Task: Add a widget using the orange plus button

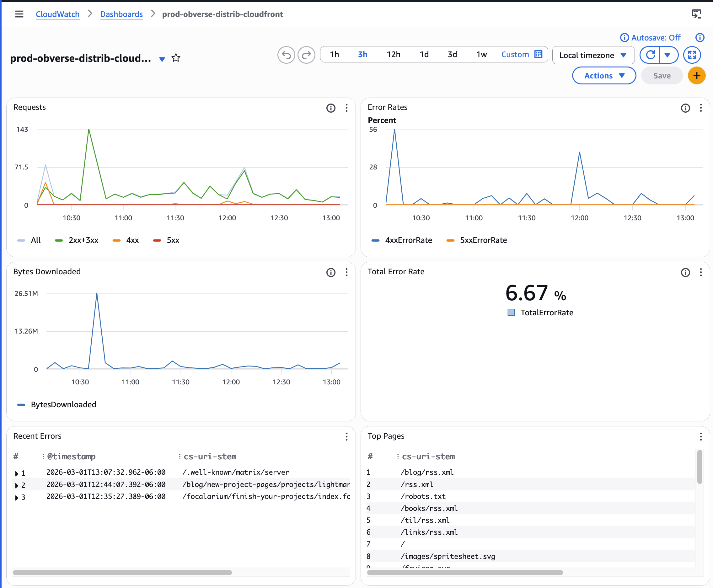Action: coord(696,76)
